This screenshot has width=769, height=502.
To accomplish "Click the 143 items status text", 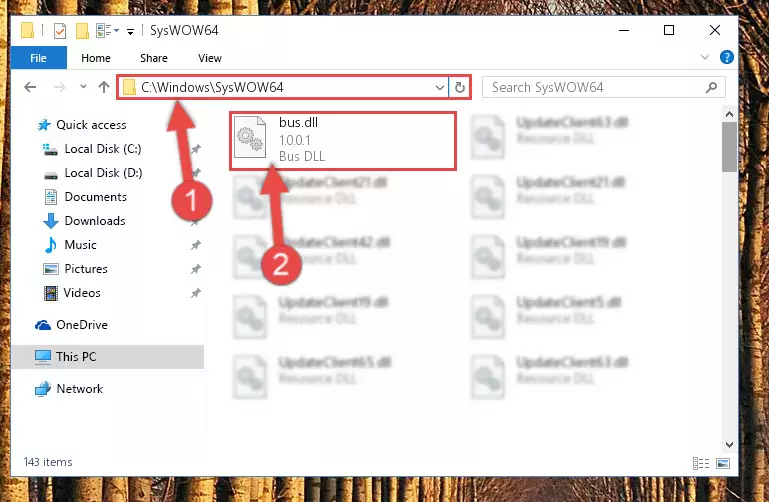I will pos(48,462).
